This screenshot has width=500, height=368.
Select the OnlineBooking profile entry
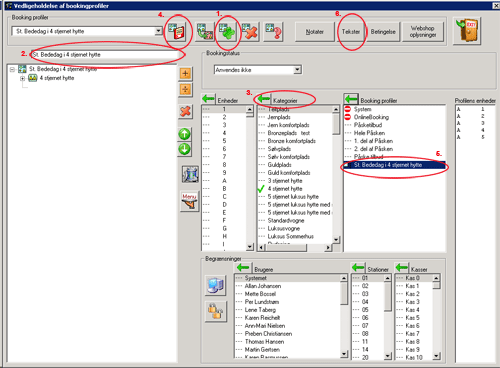(x=371, y=117)
